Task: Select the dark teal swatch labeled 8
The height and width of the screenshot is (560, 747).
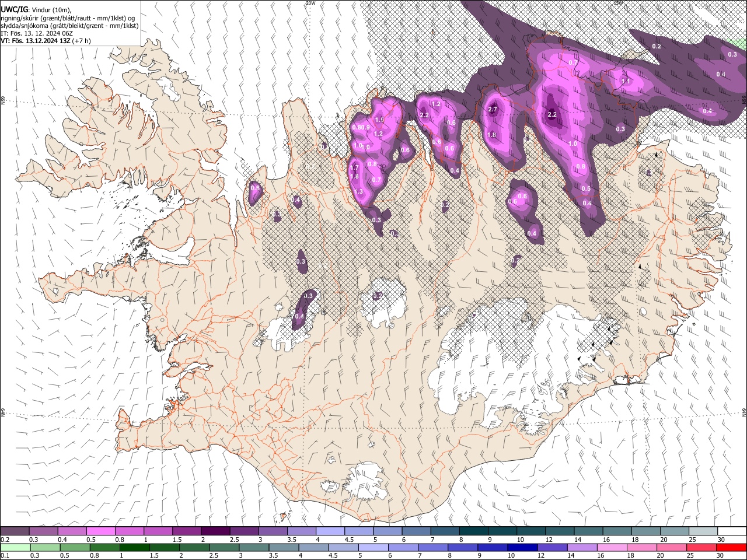Action: click(474, 531)
